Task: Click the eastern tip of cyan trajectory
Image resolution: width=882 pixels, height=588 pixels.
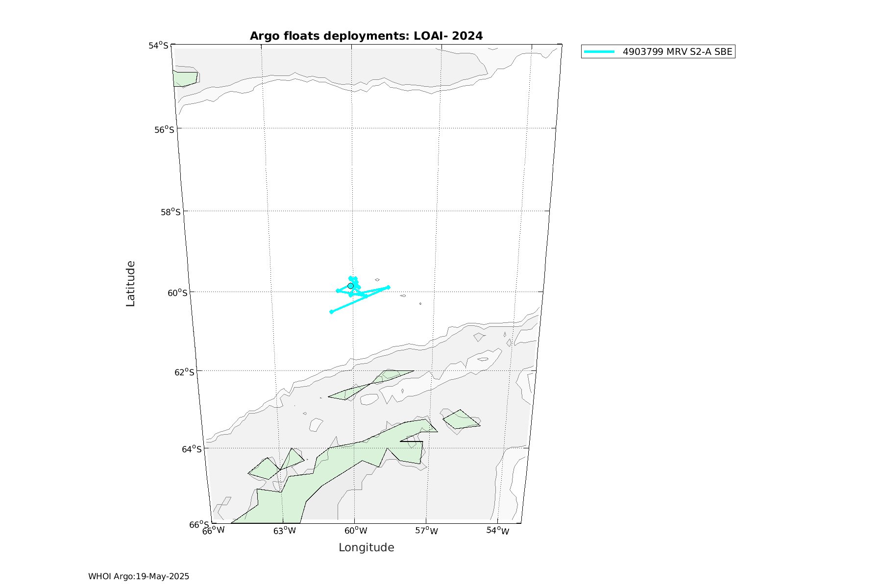Action: [x=388, y=287]
